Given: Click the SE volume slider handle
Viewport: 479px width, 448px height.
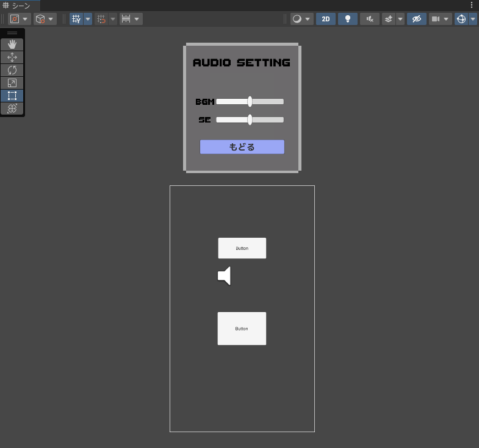Looking at the screenshot, I should [x=250, y=119].
